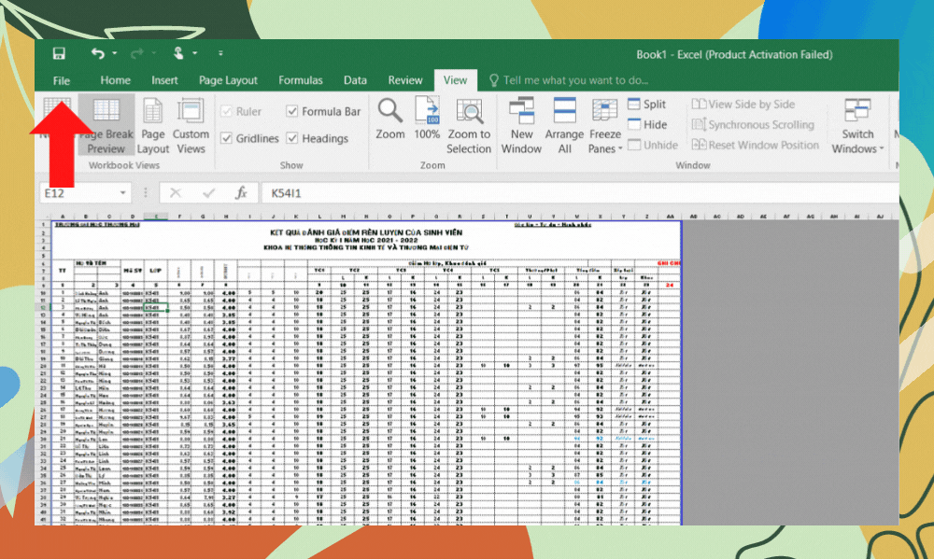Image resolution: width=934 pixels, height=560 pixels.
Task: Click the Split button
Action: click(x=647, y=105)
